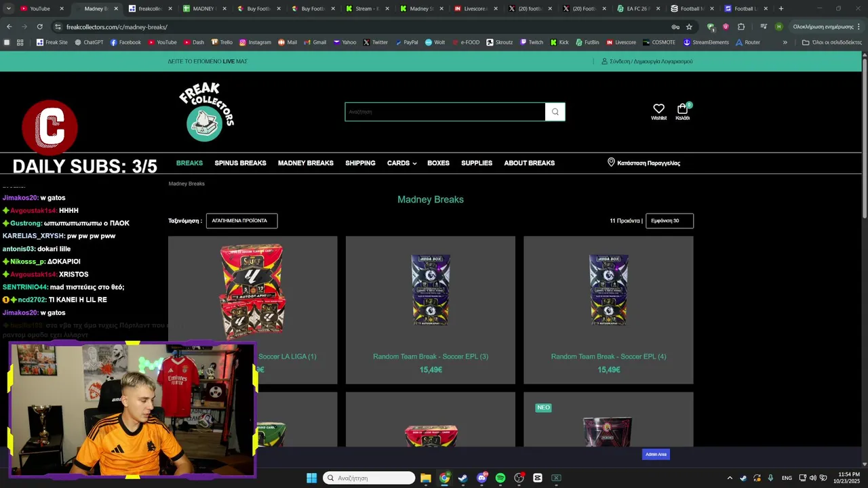
Task: Click the site search input field
Action: [x=445, y=112]
